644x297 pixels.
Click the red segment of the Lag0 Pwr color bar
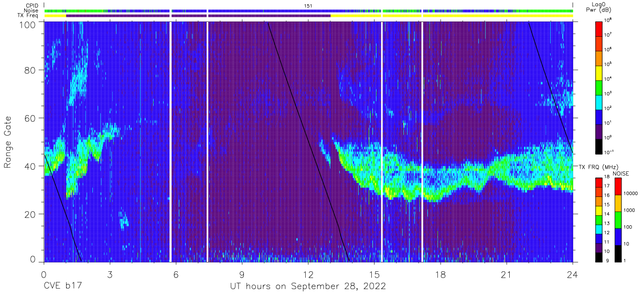599,28
